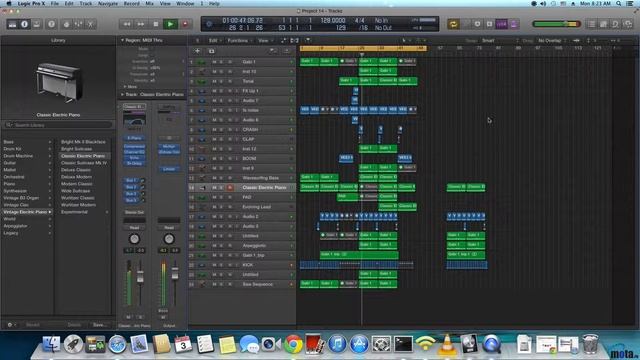Click the Stop transport button
The image size is (640, 360).
(156, 24)
